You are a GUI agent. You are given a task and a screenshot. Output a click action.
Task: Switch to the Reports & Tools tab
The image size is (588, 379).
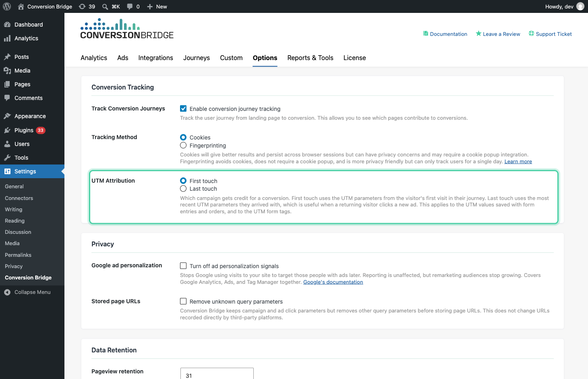click(x=310, y=58)
